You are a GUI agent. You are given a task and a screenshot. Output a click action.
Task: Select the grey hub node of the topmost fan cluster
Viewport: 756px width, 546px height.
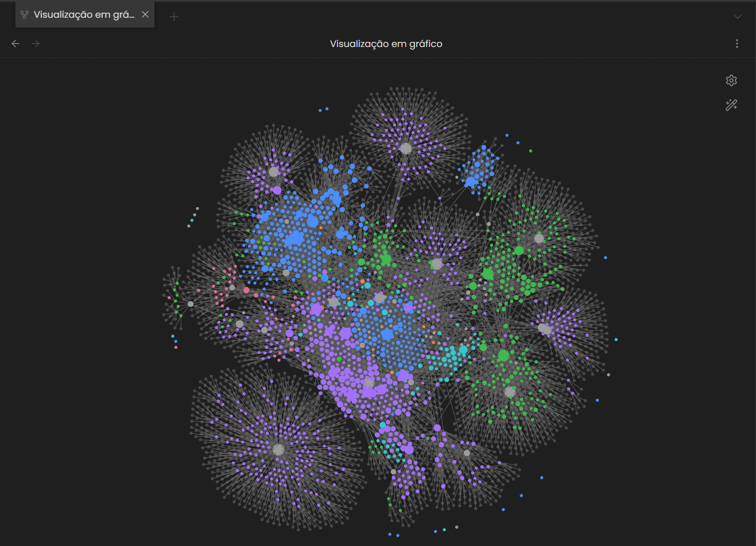(x=406, y=149)
